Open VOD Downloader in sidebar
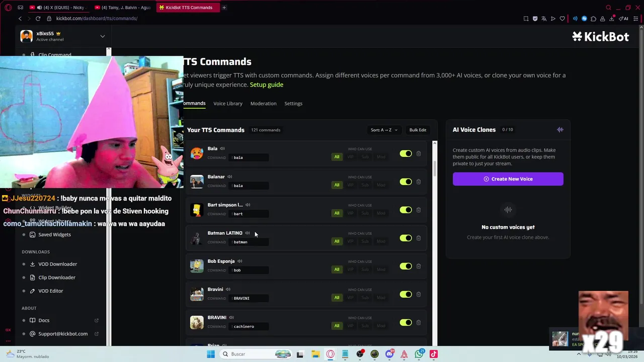The image size is (644, 362). 57,264
